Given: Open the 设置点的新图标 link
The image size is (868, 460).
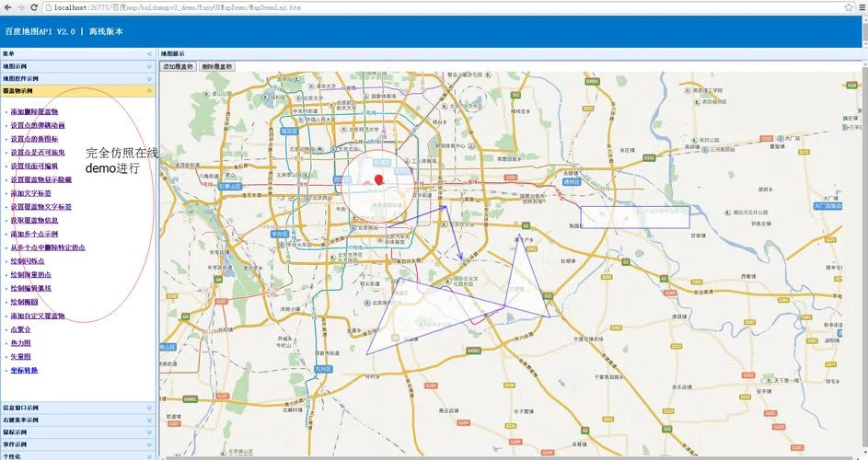Looking at the screenshot, I should click(34, 139).
